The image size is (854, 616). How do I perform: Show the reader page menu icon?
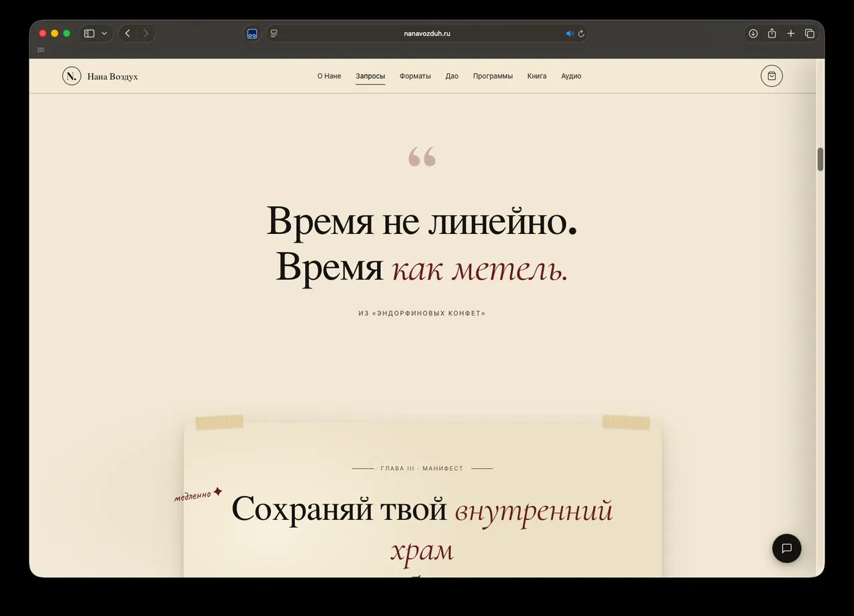(x=274, y=33)
